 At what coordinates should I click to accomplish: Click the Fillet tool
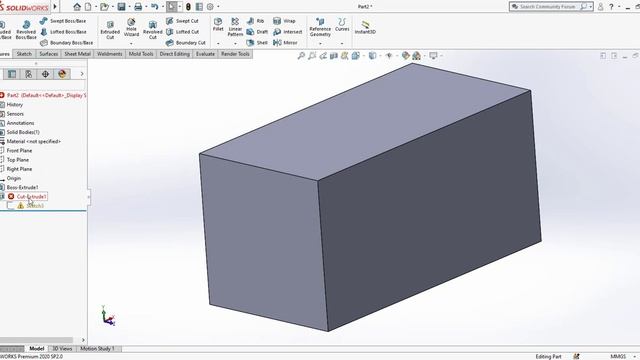pyautogui.click(x=218, y=24)
